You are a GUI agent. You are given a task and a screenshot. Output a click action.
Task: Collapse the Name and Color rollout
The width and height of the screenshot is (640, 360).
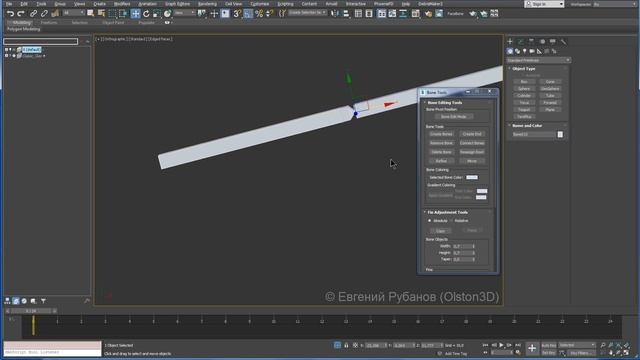coord(527,126)
